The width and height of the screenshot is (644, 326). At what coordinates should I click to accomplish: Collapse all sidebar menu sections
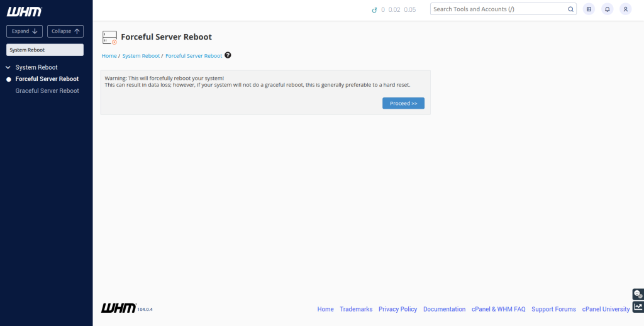tap(65, 31)
